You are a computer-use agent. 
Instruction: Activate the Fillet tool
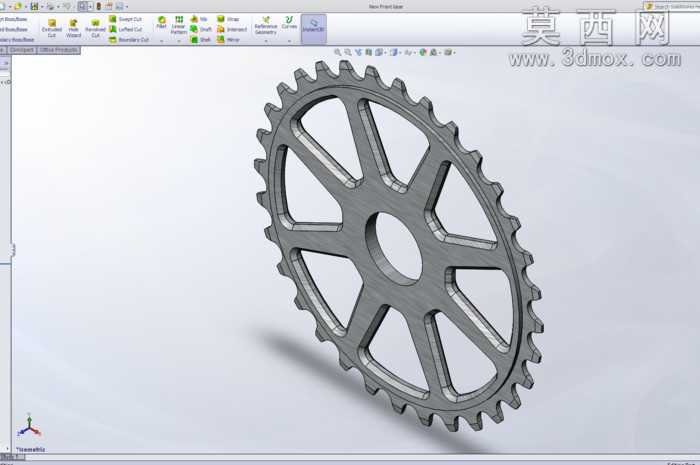click(x=161, y=23)
